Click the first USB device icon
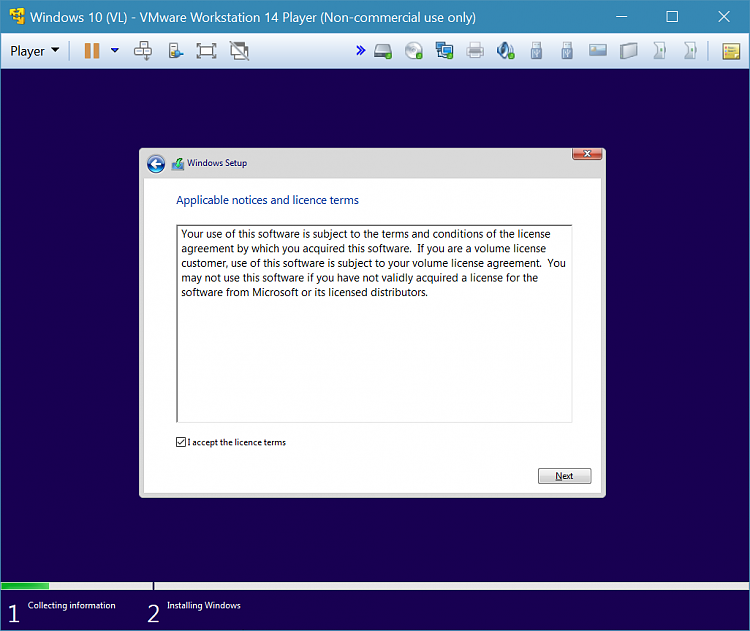The height and width of the screenshot is (631, 750). point(536,51)
